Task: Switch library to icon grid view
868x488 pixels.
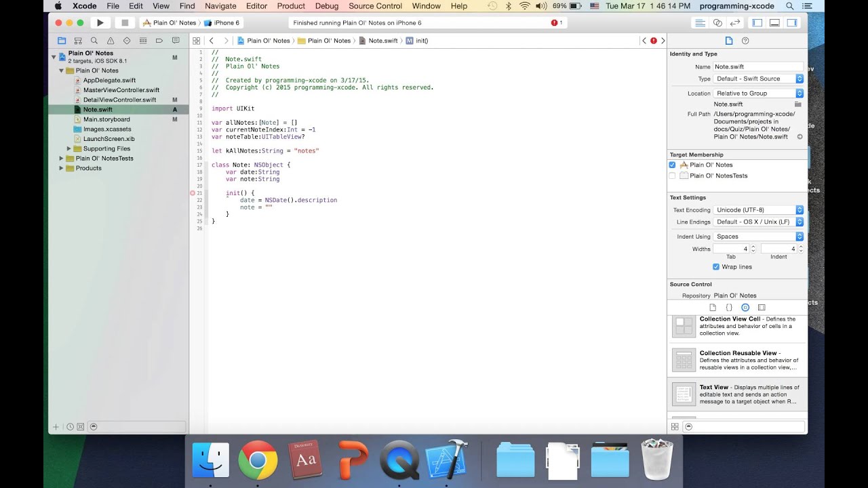Action: click(675, 426)
